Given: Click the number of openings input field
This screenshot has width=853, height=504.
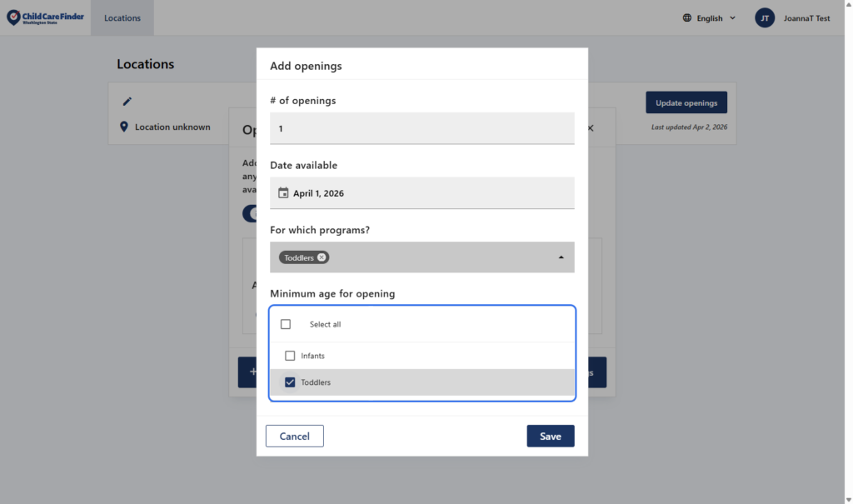Looking at the screenshot, I should click(x=422, y=128).
